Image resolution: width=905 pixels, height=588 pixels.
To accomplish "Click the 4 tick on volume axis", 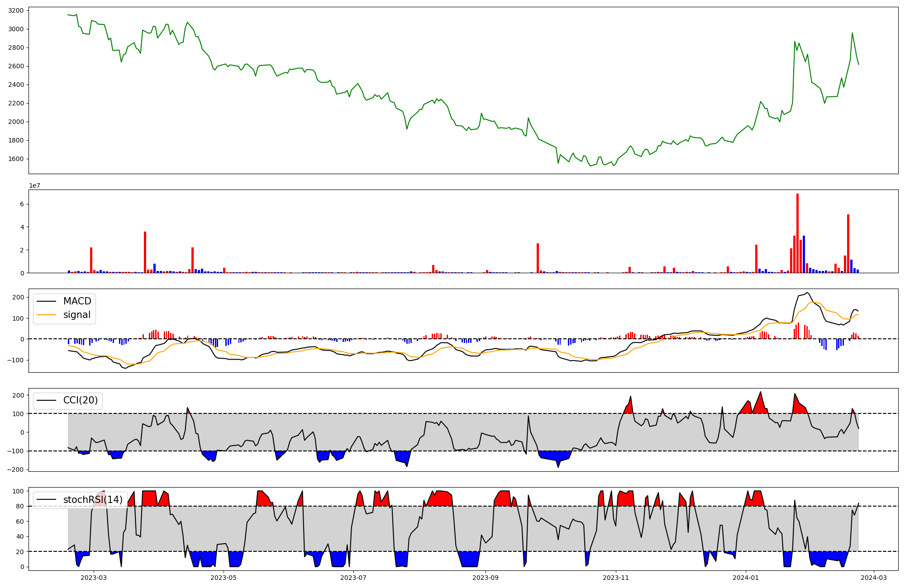I will coord(22,227).
